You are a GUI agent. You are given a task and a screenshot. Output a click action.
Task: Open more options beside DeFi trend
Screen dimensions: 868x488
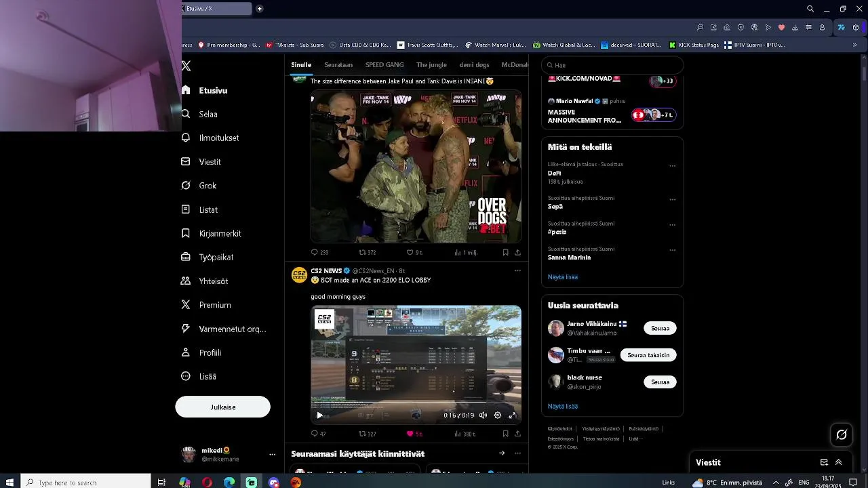coord(672,165)
